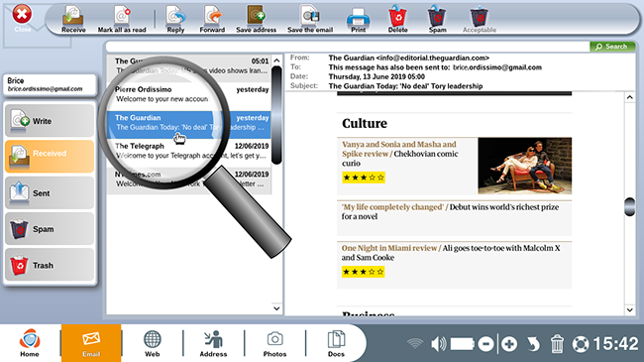Click the green Search button
This screenshot has width=644, height=362.
pyautogui.click(x=612, y=47)
